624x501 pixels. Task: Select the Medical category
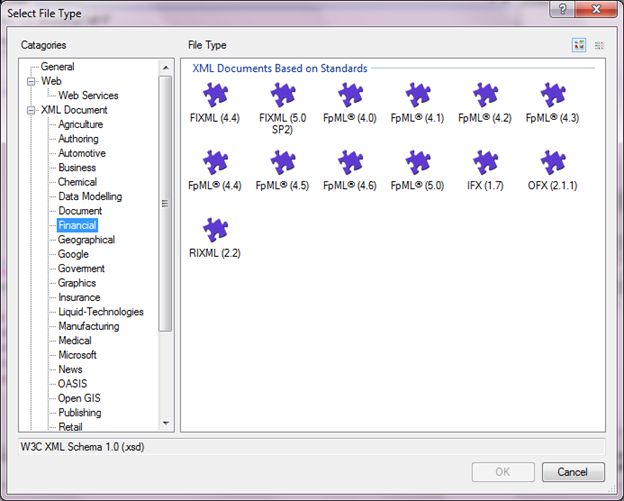click(75, 340)
